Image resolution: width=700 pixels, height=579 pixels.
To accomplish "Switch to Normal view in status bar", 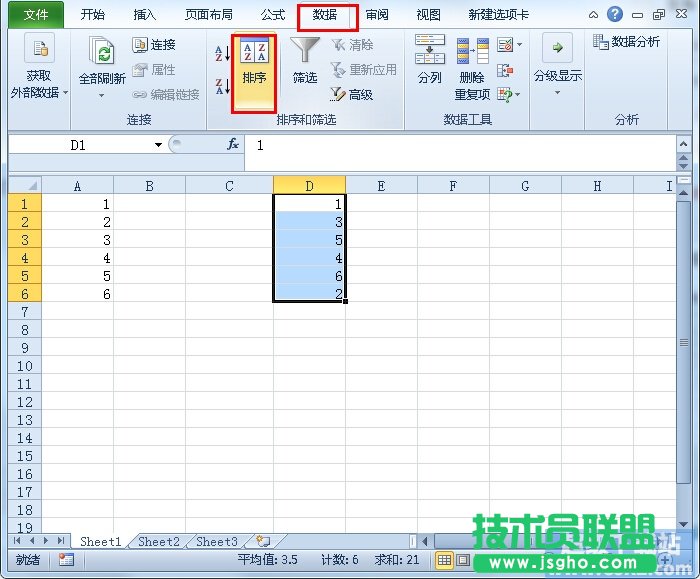I will (444, 560).
